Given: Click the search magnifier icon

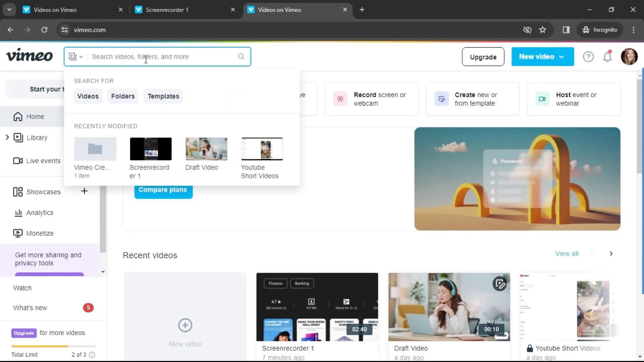Looking at the screenshot, I should (x=241, y=57).
